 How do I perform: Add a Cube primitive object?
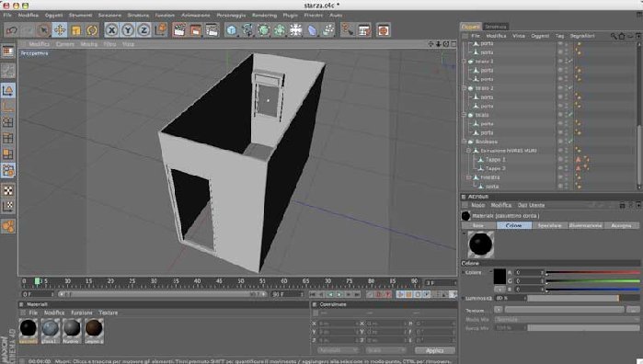[231, 30]
